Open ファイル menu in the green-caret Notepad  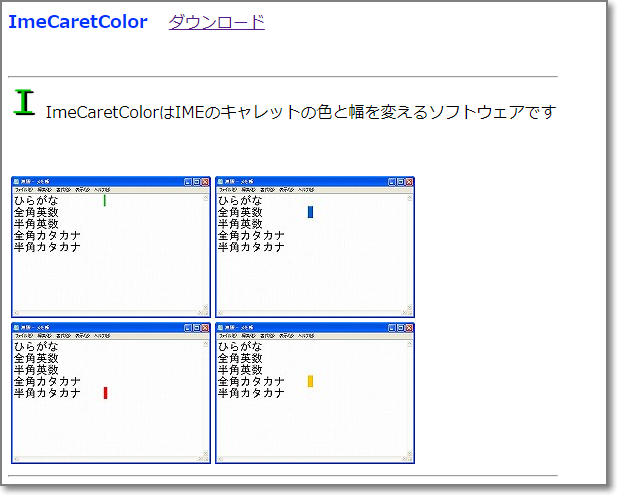(x=23, y=189)
